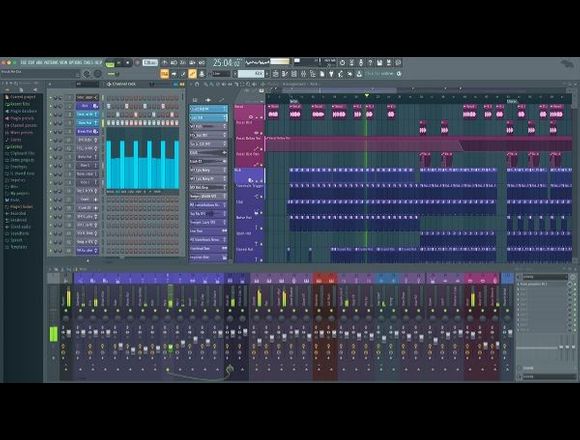Click the render export icon
Image resolution: width=580 pixels, height=440 pixels.
tap(389, 62)
